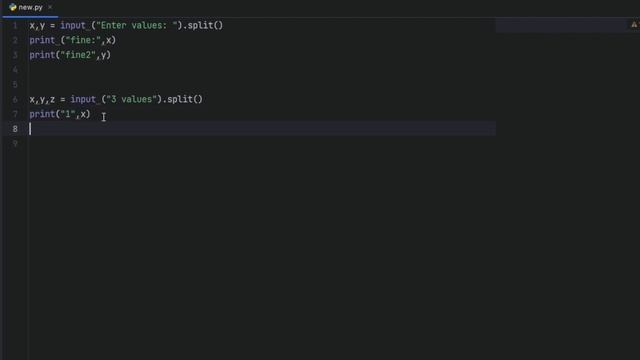Click line number 1 in the gutter
The width and height of the screenshot is (640, 360).
click(x=15, y=26)
